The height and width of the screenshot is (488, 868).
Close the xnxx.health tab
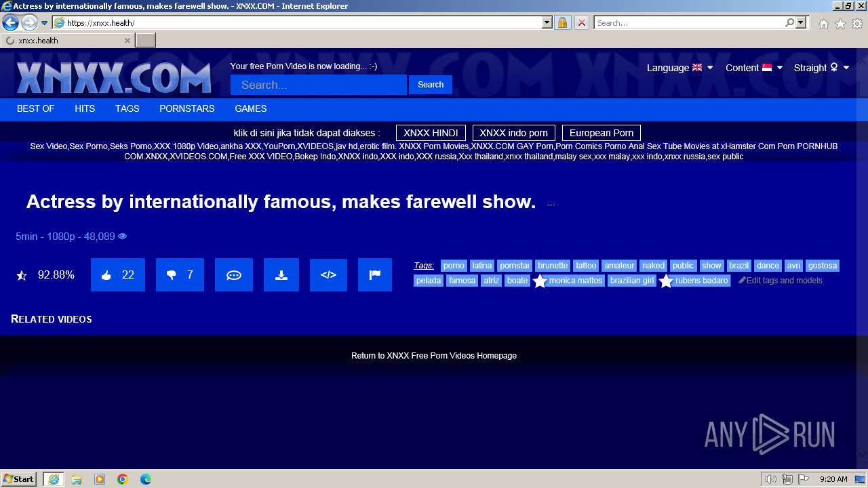(x=127, y=41)
